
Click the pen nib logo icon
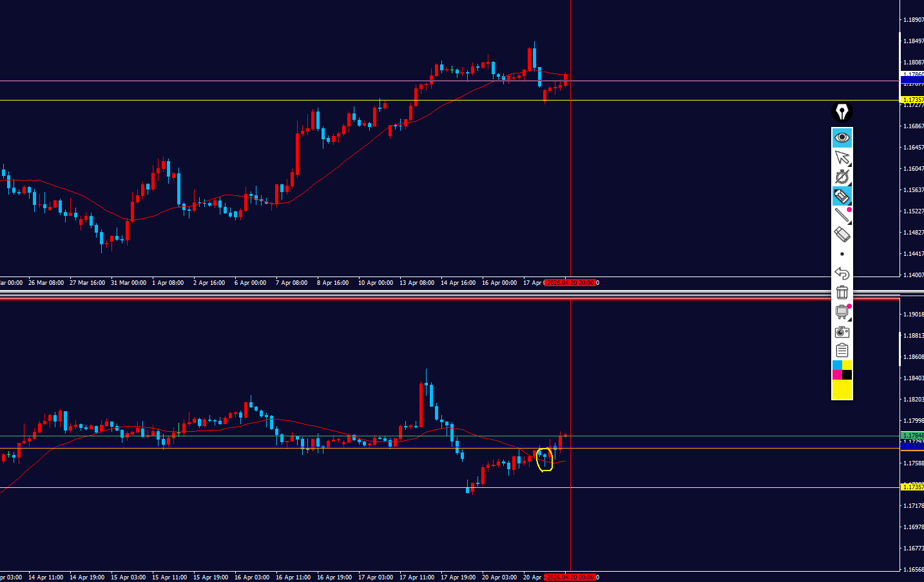[842, 112]
